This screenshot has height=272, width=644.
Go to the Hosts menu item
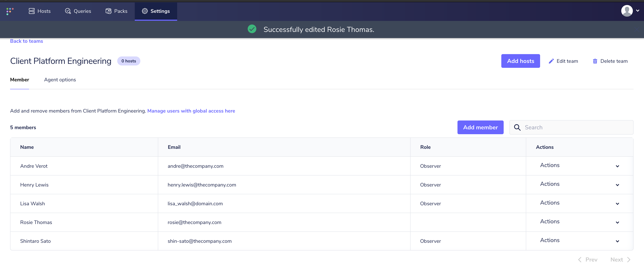click(x=40, y=11)
